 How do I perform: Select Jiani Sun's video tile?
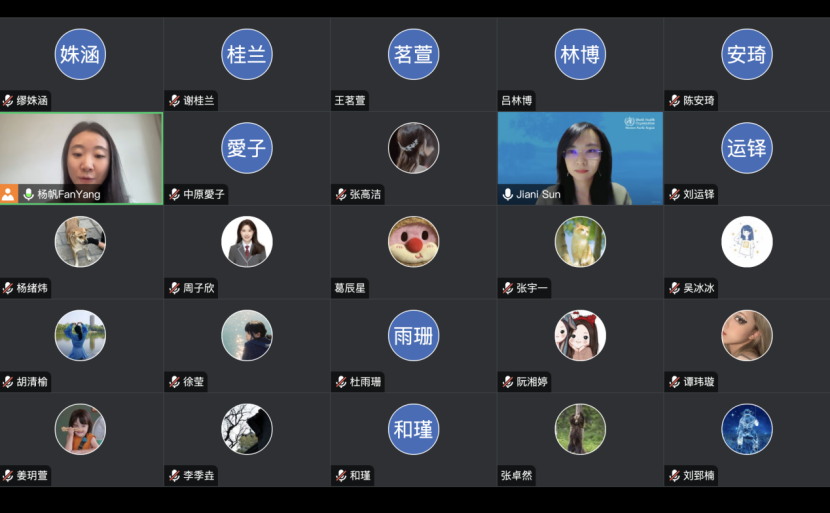pos(580,158)
